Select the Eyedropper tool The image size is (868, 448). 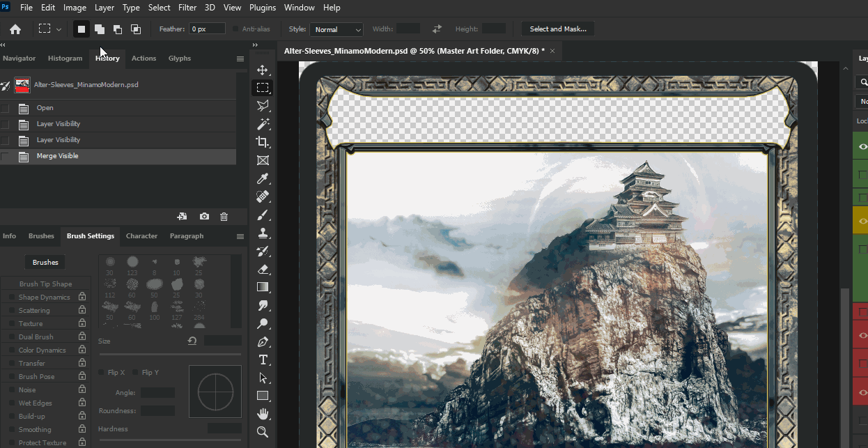(263, 179)
